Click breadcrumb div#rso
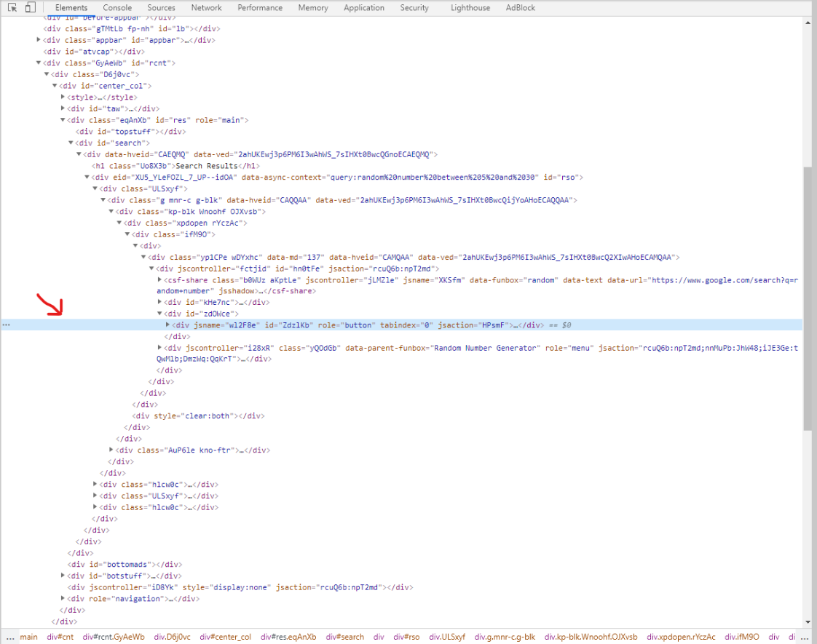 click(406, 637)
